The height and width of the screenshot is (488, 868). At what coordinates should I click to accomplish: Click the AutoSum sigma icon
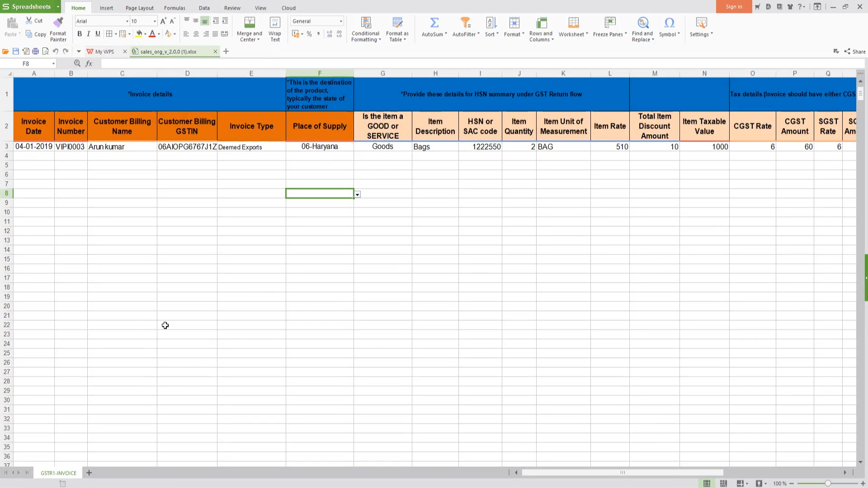click(x=434, y=23)
